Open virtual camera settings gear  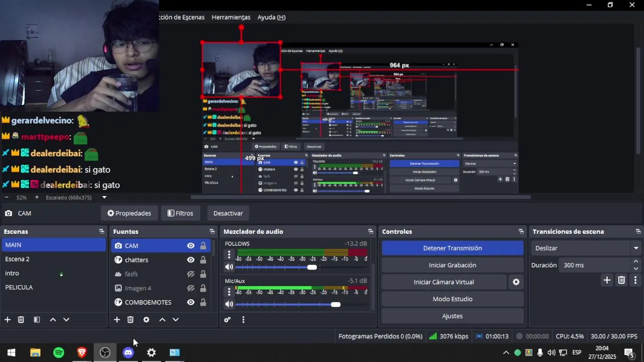pos(516,282)
